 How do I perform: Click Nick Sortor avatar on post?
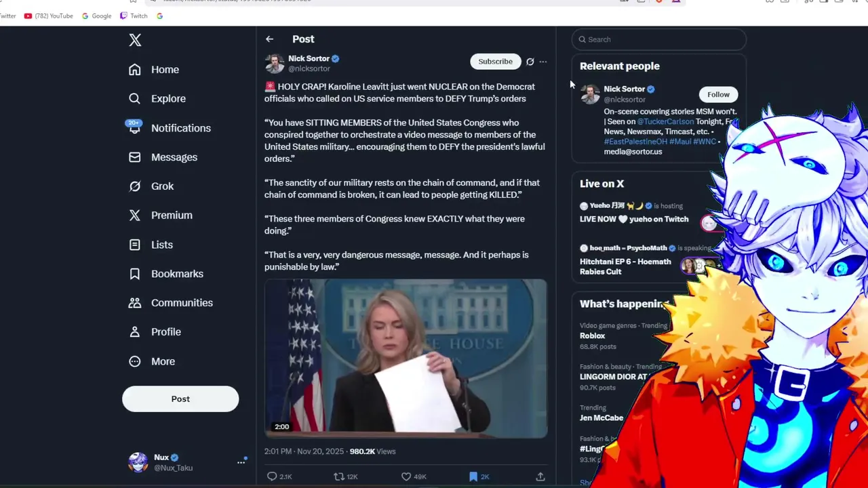(275, 64)
